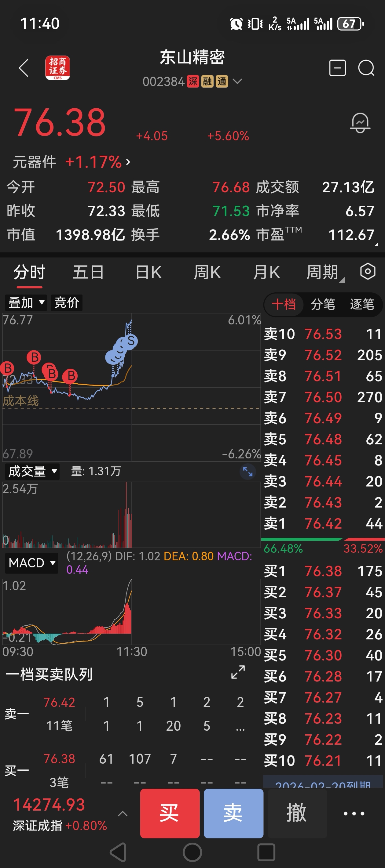385x868 pixels.
Task: Select 卖1 price 76.42 row
Action: coord(323,524)
